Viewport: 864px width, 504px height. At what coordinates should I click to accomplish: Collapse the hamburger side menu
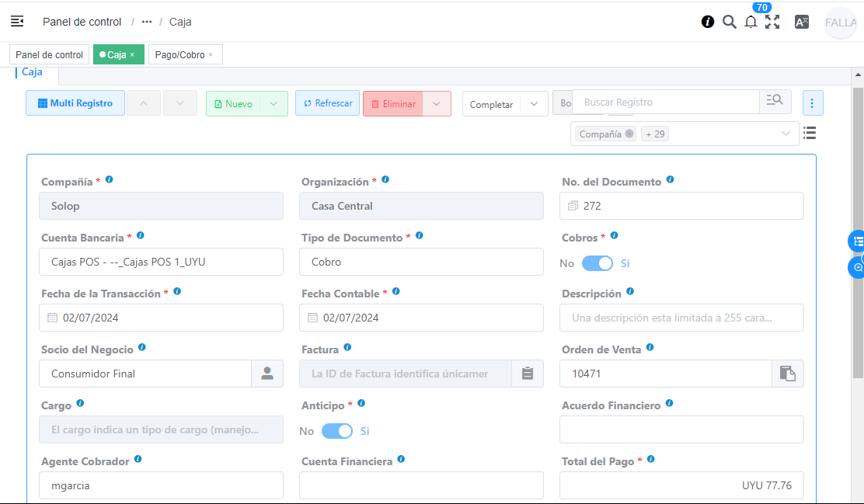(x=17, y=22)
